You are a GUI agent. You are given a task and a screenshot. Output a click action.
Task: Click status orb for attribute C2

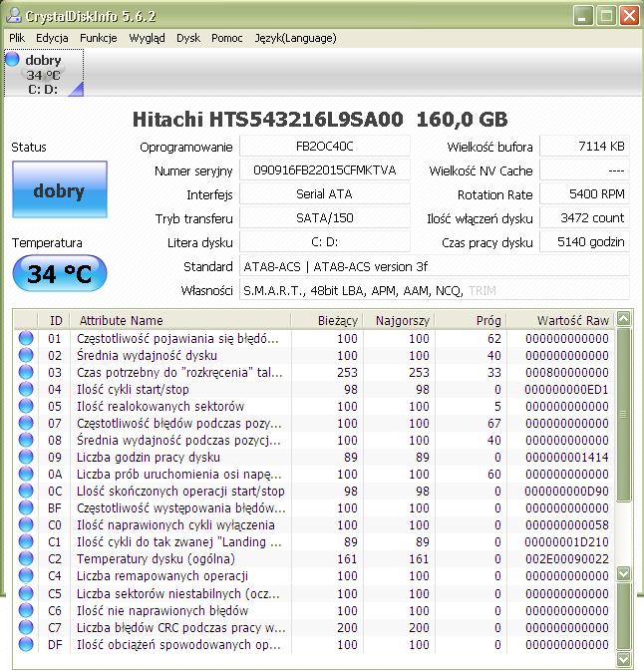pos(26,558)
